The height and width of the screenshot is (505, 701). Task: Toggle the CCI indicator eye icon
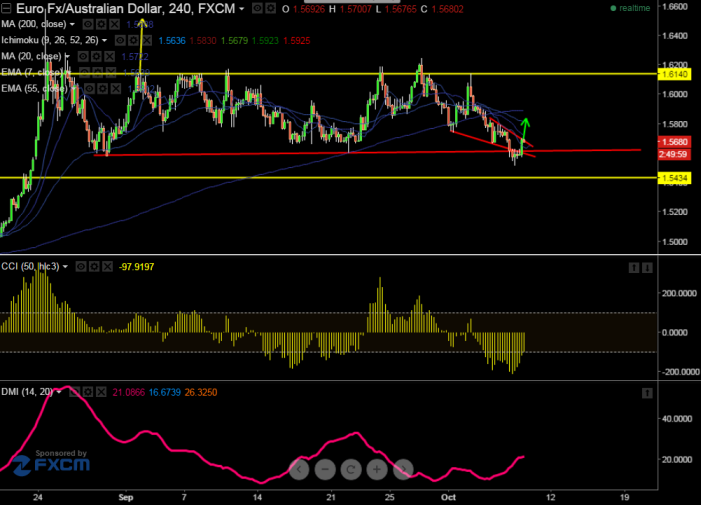[x=81, y=267]
